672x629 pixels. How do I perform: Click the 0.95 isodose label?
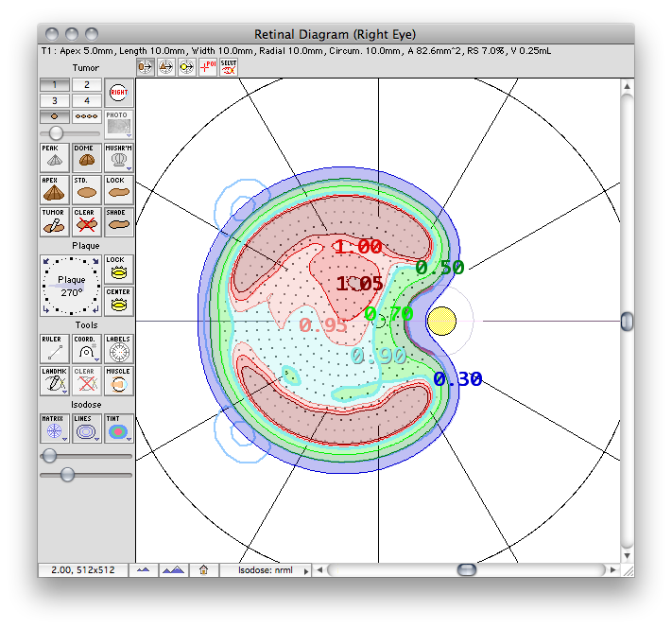[322, 325]
